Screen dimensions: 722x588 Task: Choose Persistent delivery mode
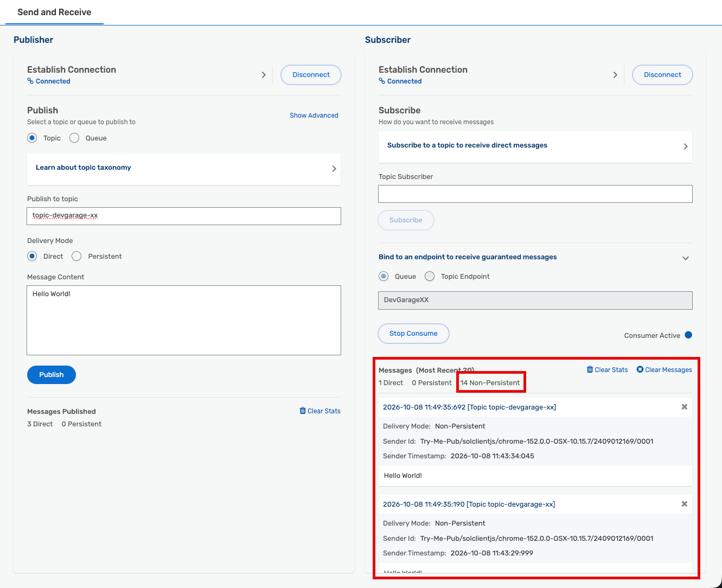coord(76,256)
